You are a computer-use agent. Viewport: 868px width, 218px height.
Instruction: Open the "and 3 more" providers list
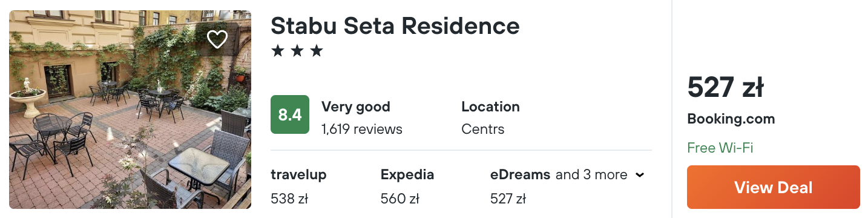[x=591, y=175]
